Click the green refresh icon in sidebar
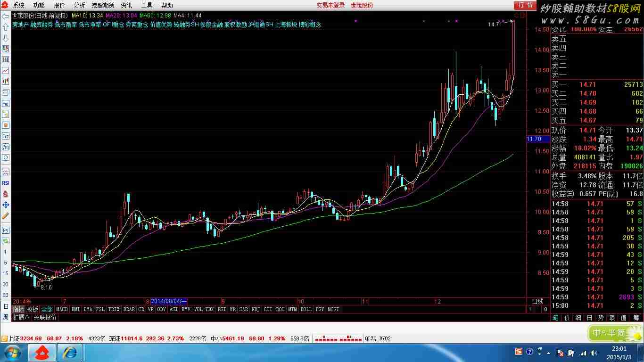 [x=6, y=241]
